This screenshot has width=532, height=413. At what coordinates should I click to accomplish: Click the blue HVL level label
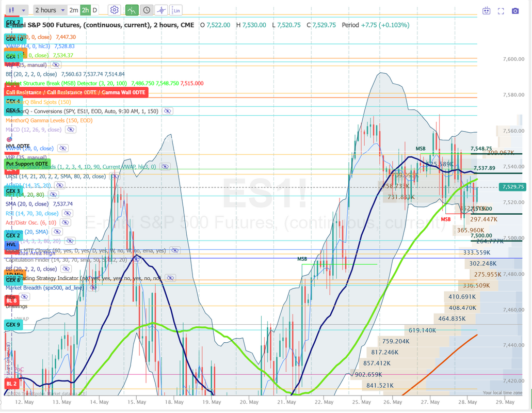tap(11, 244)
